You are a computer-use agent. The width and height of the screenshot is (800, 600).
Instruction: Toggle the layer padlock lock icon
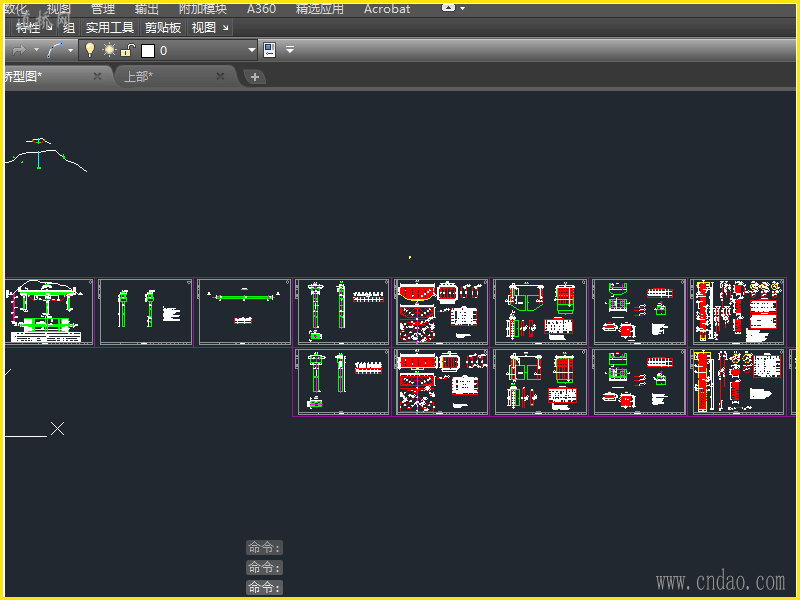coord(128,50)
